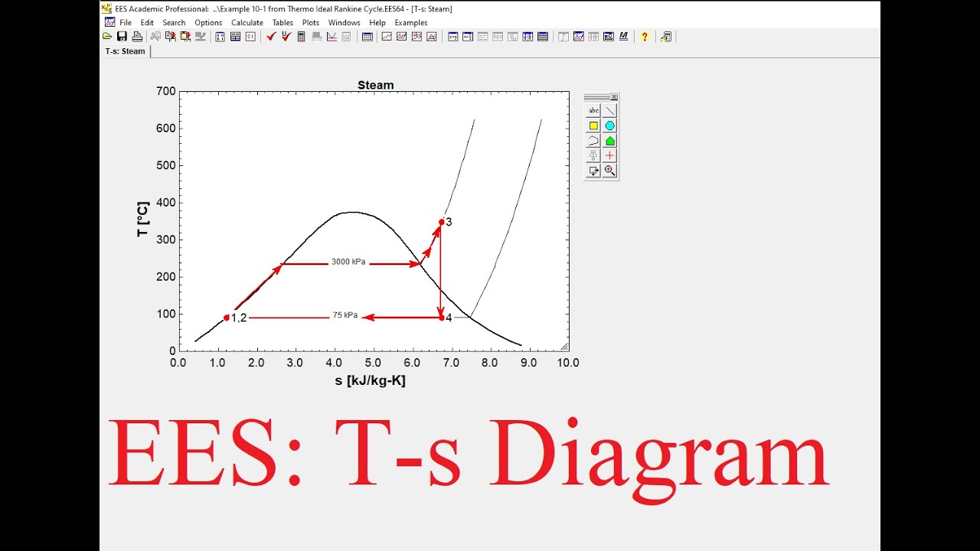Screen dimensions: 980x551
Task: Open the Edit menu
Action: pos(147,23)
